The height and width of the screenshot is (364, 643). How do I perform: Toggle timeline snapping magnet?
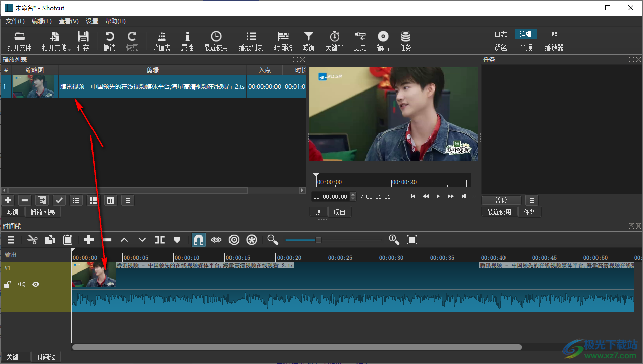199,240
